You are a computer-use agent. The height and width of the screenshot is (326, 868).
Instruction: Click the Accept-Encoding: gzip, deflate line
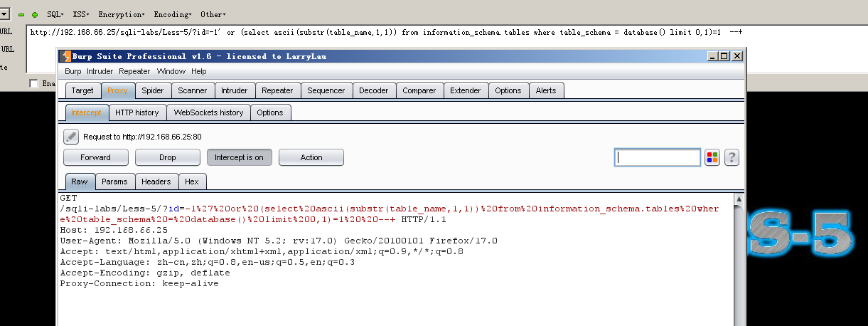(x=145, y=273)
